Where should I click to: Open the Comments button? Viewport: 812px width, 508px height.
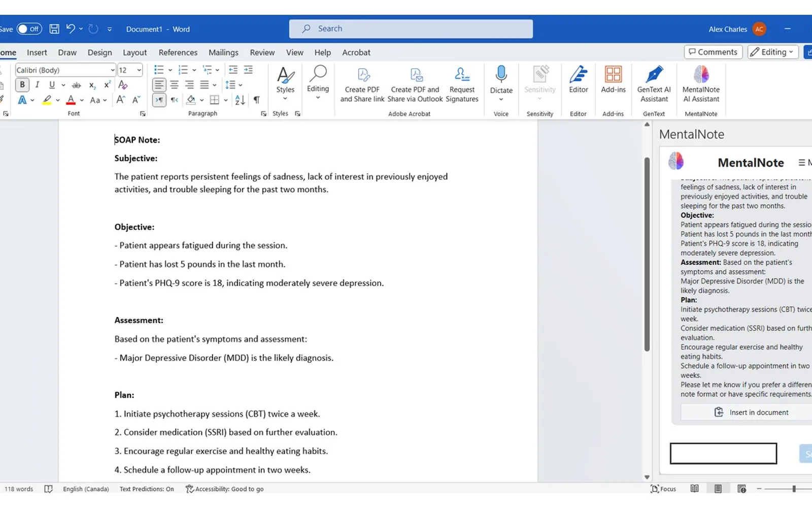tap(713, 52)
